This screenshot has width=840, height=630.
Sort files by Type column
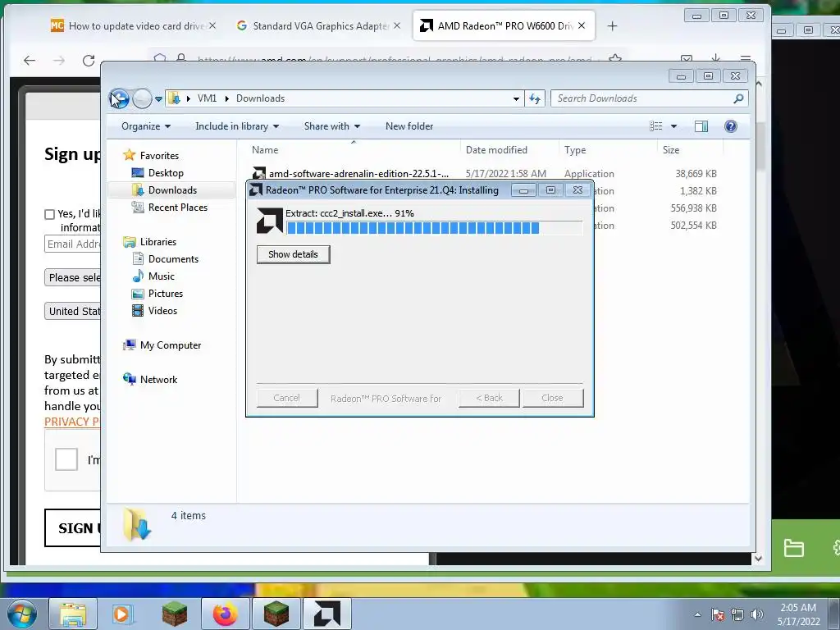(x=608, y=150)
